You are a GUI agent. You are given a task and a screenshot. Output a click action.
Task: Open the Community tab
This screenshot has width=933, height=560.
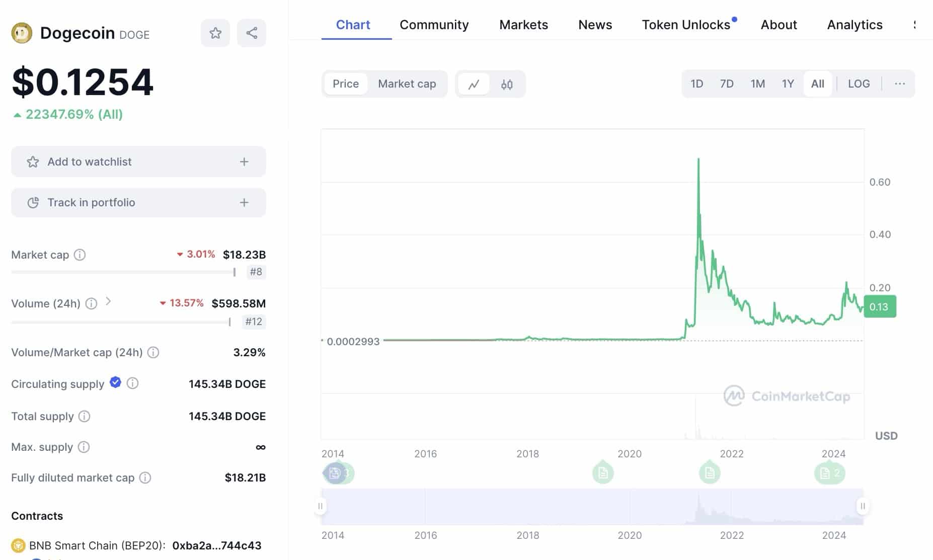(x=434, y=25)
